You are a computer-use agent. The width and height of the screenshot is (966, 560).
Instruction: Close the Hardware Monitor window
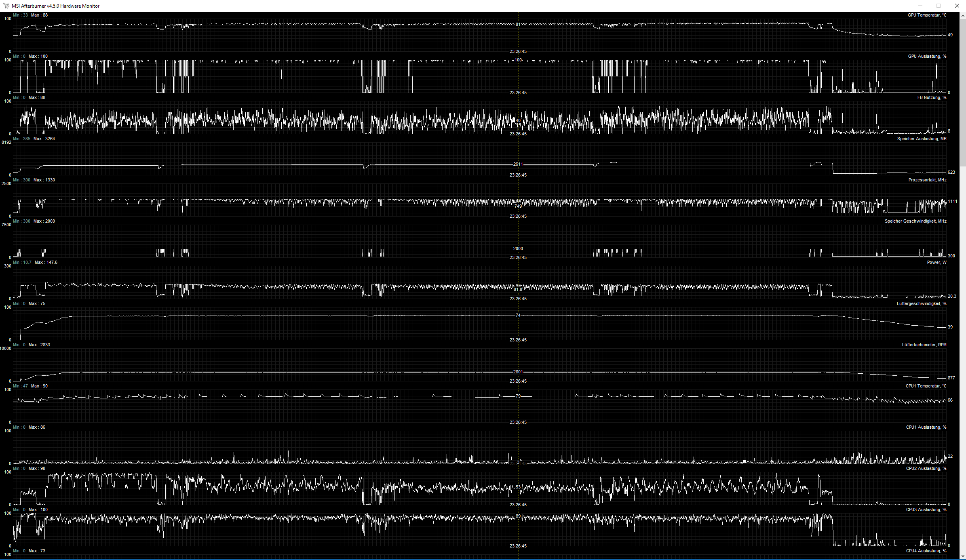[957, 6]
